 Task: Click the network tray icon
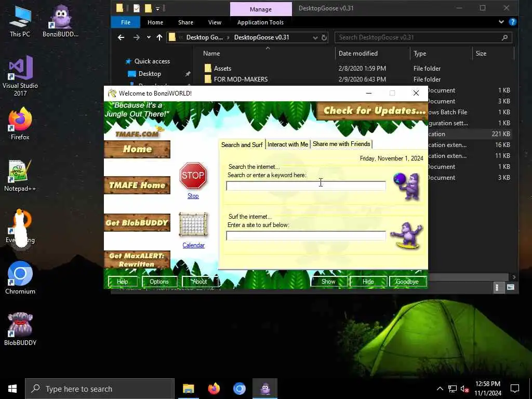pos(453,389)
